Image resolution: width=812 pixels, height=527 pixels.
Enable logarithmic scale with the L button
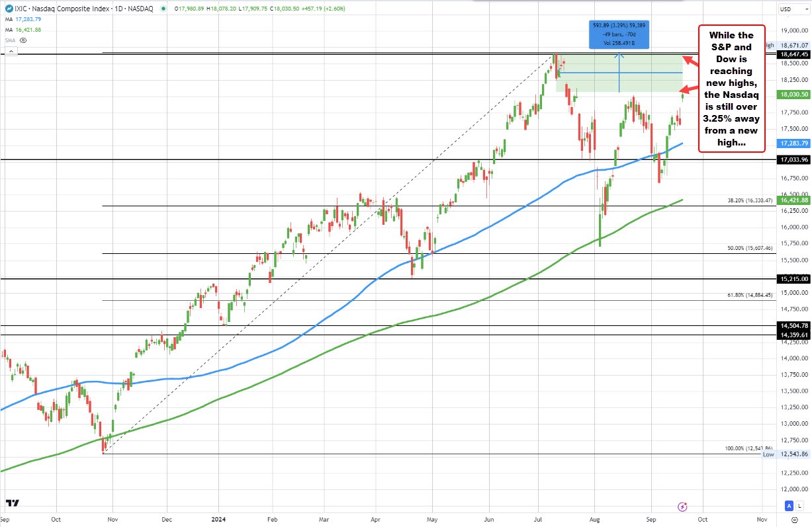tap(799, 506)
